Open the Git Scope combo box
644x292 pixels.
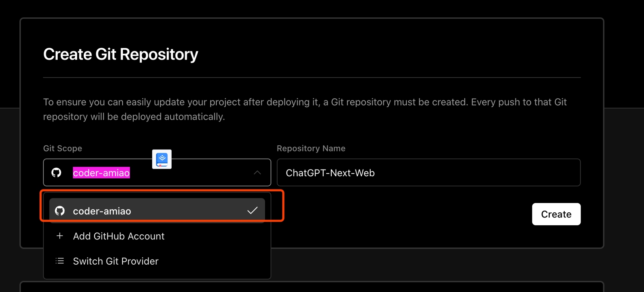click(157, 172)
